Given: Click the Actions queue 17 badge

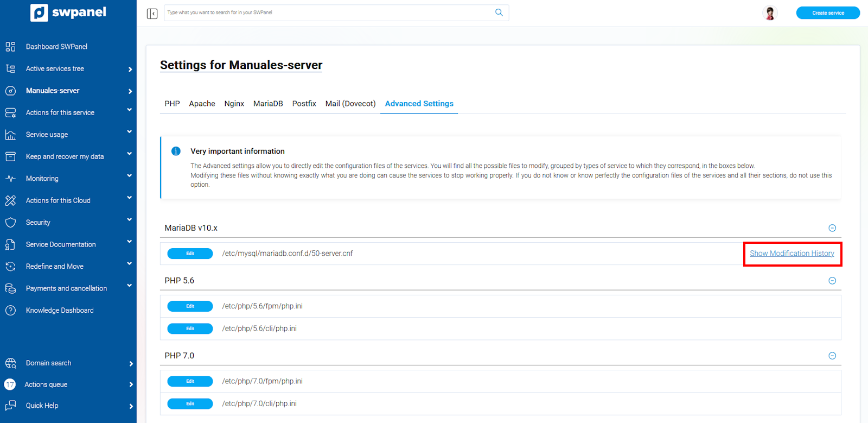Looking at the screenshot, I should [x=10, y=384].
